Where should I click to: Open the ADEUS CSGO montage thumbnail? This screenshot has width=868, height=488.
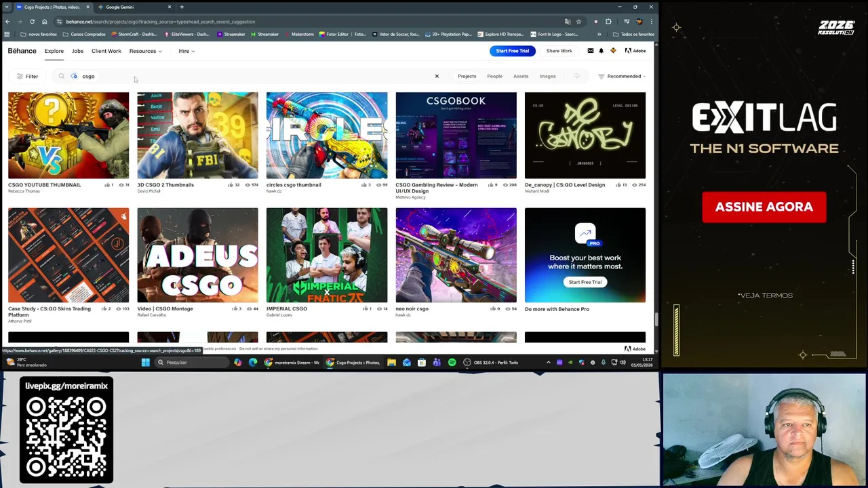tap(197, 255)
